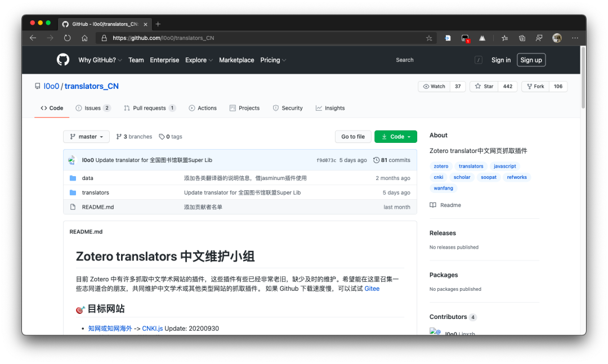
Task: Open the Pull requests tab
Action: click(x=150, y=108)
